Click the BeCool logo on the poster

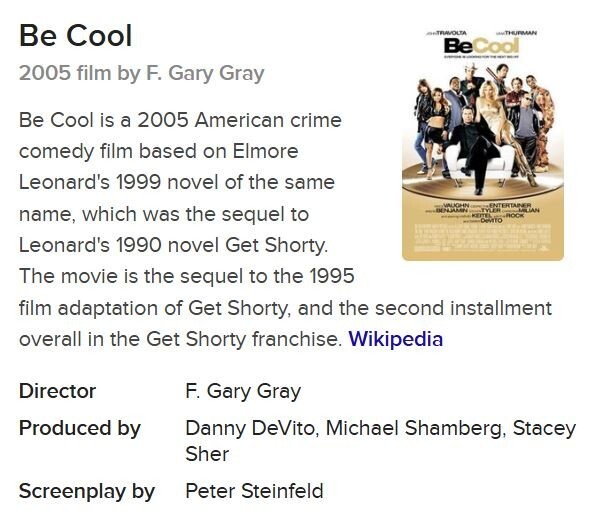(482, 47)
